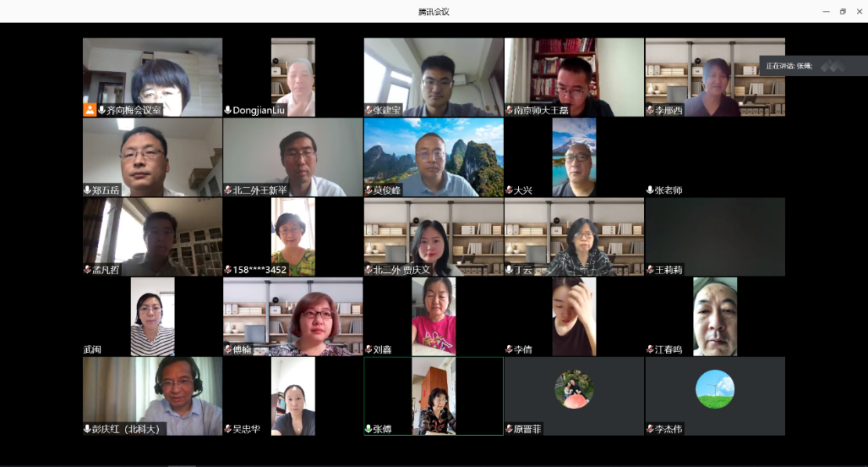Click the microphone icon next to 郑五岳
Viewport: 868px width, 467px height.
(x=88, y=190)
